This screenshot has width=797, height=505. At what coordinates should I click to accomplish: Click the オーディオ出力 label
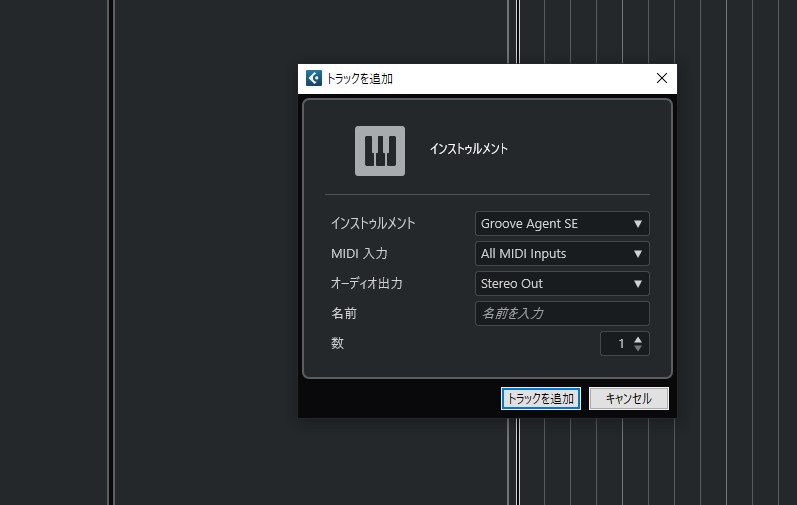point(366,283)
